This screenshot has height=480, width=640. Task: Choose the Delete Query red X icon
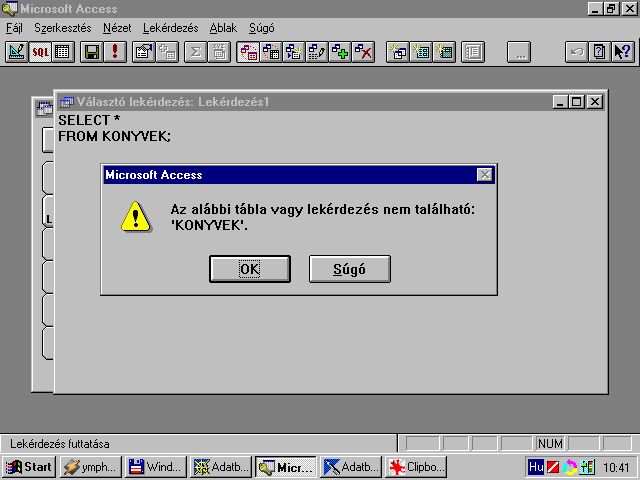click(x=363, y=52)
